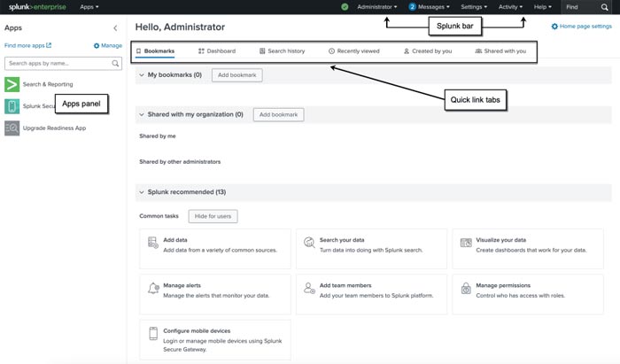Click the Configure mobile devices phone icon
This screenshot has width=620, height=364.
tap(153, 334)
